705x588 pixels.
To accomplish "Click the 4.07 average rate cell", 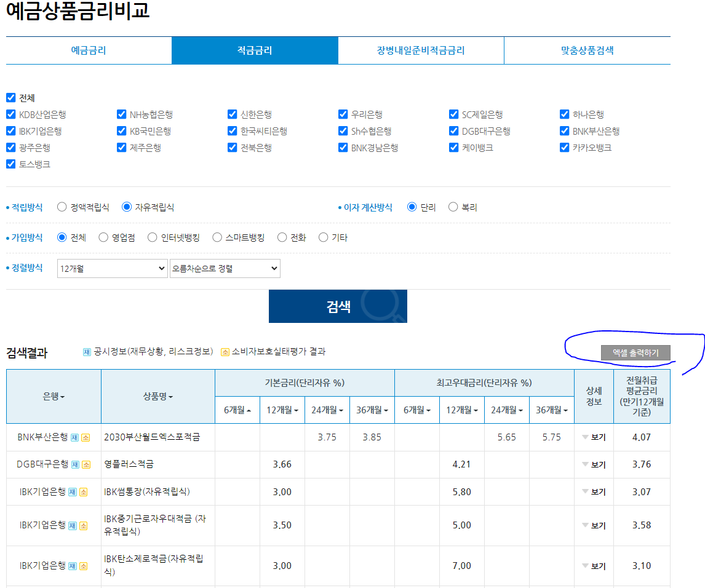I will pyautogui.click(x=642, y=437).
